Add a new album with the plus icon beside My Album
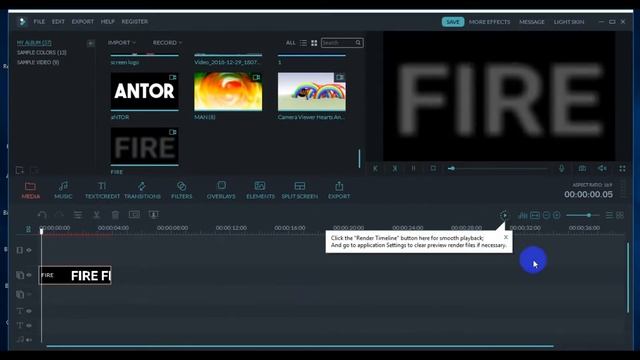 tap(91, 43)
